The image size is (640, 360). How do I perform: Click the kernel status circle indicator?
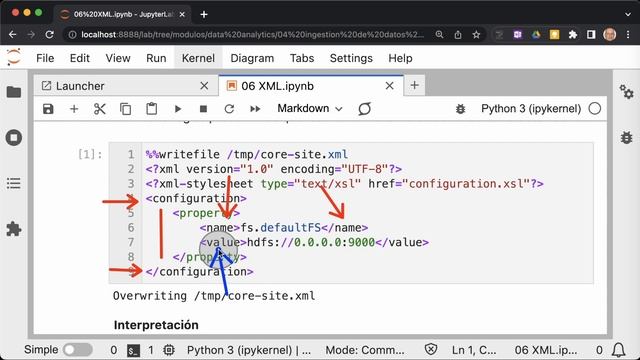595,109
